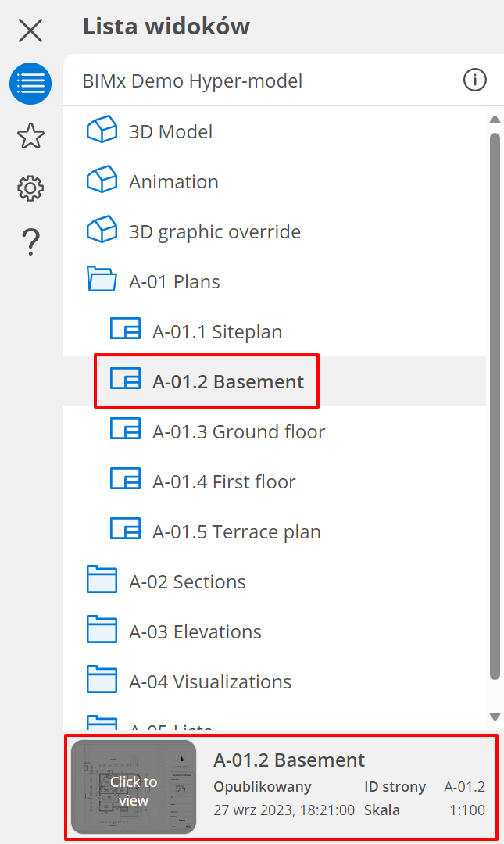Select the list view sidebar icon
The image size is (504, 844).
(x=30, y=84)
